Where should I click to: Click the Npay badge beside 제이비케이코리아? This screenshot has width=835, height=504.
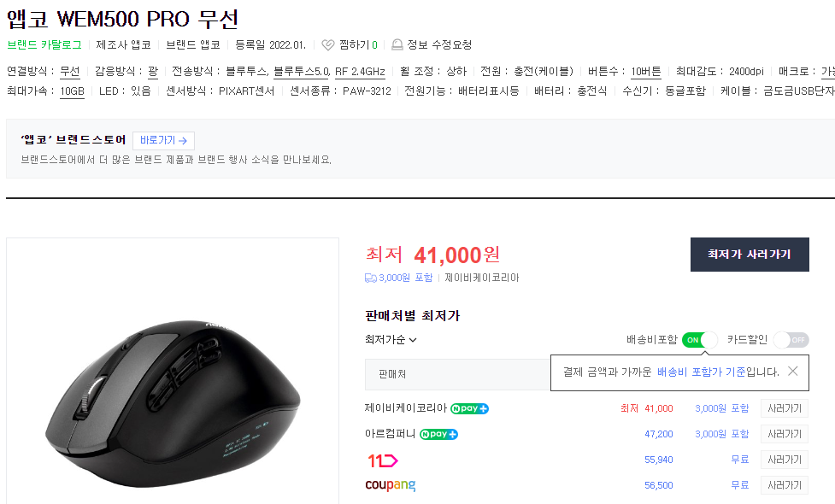tap(468, 408)
